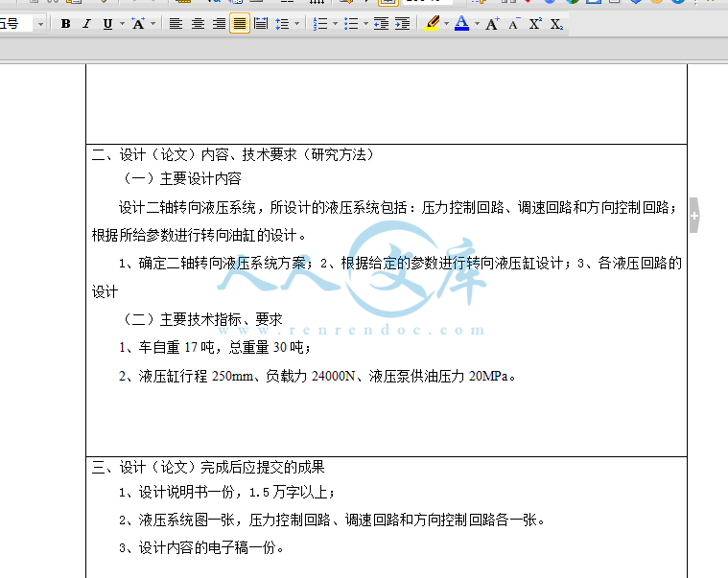Align text right
Viewport: 728px width, 578px height.
pyautogui.click(x=219, y=24)
